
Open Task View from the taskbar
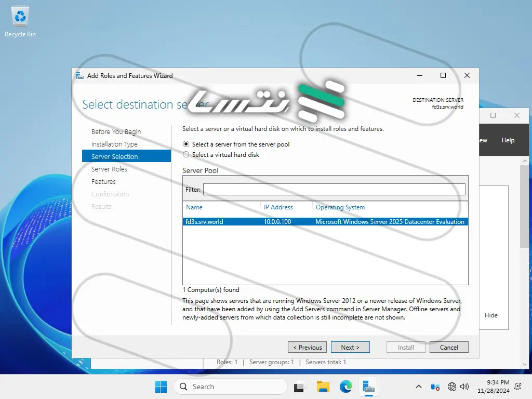pos(299,387)
